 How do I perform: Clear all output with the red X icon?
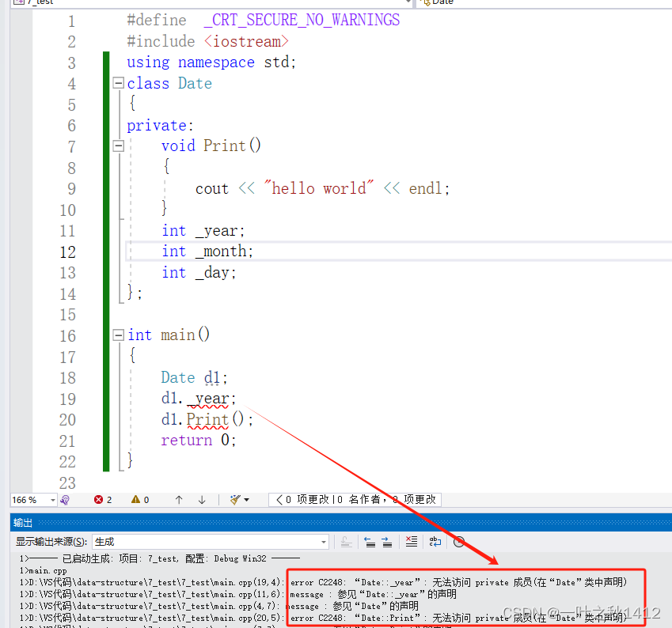coord(412,542)
